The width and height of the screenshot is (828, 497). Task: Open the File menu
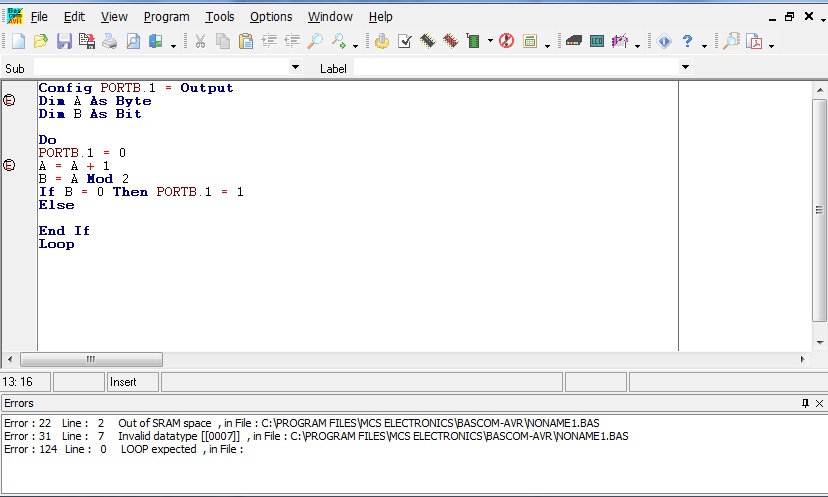point(39,17)
